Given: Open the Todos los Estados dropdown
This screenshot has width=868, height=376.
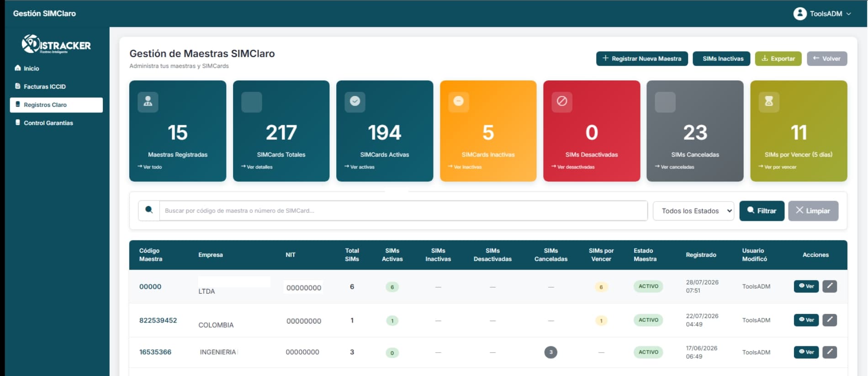Looking at the screenshot, I should (693, 211).
